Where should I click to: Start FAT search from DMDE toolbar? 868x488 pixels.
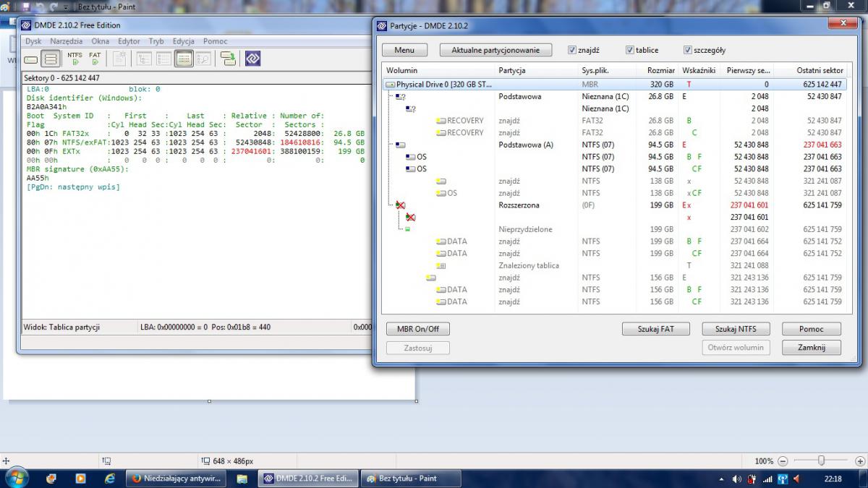point(95,59)
